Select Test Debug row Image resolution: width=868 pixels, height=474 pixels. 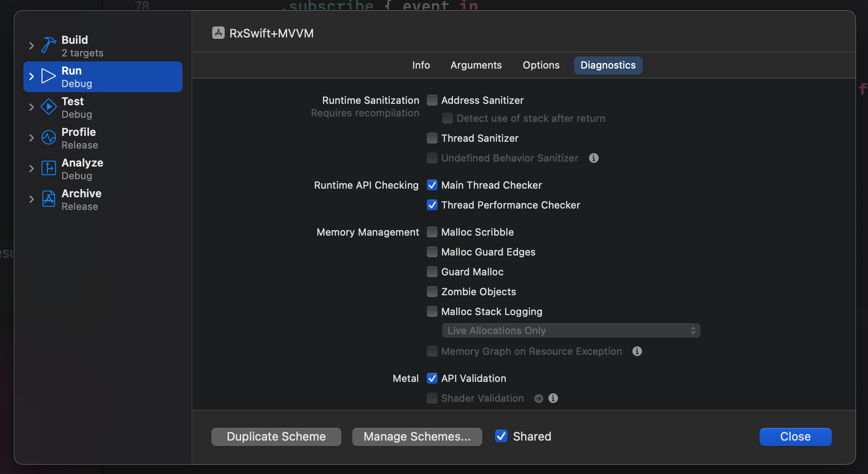click(x=103, y=107)
